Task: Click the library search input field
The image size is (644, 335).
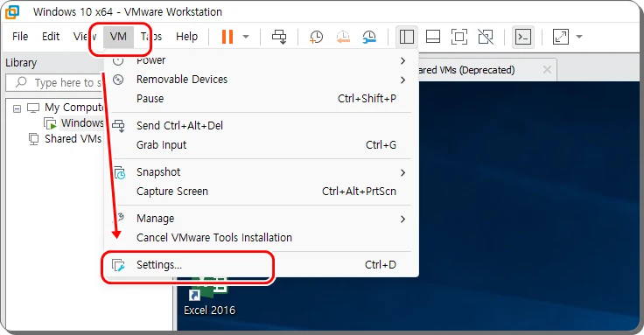Action: pos(55,82)
